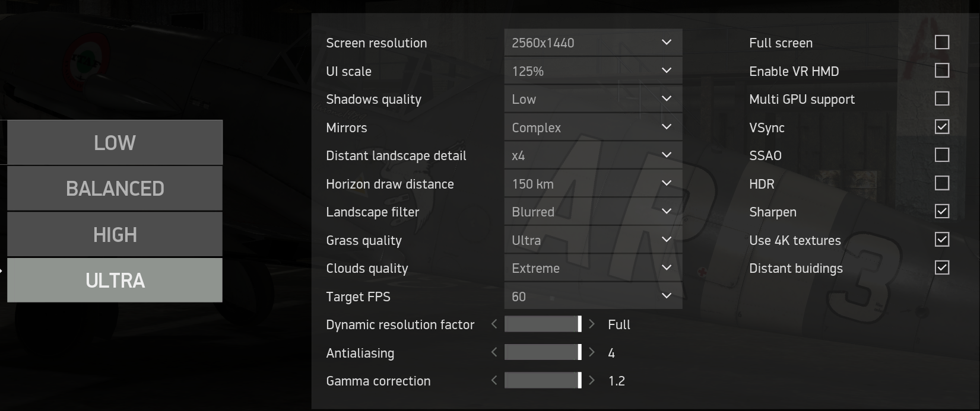
Task: Select the LOW graphics preset
Action: [115, 142]
